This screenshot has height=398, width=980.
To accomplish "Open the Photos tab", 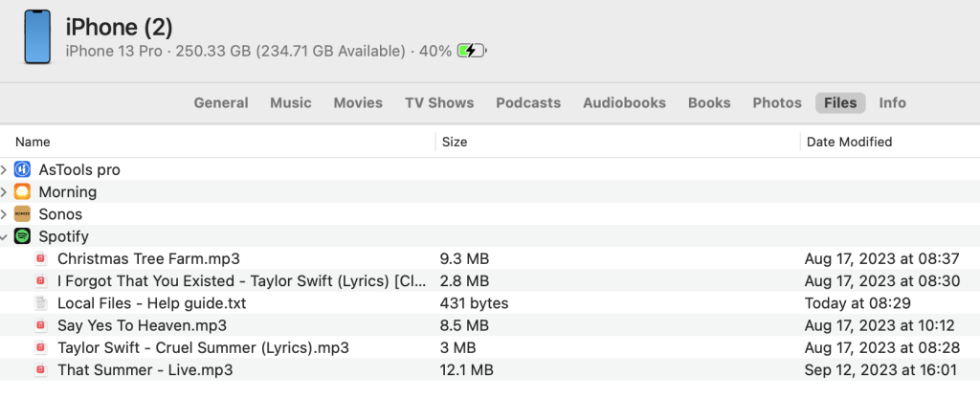I will point(776,102).
